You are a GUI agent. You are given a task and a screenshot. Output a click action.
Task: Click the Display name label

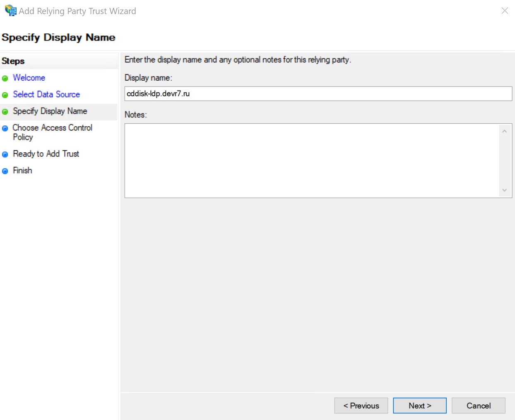pos(148,78)
